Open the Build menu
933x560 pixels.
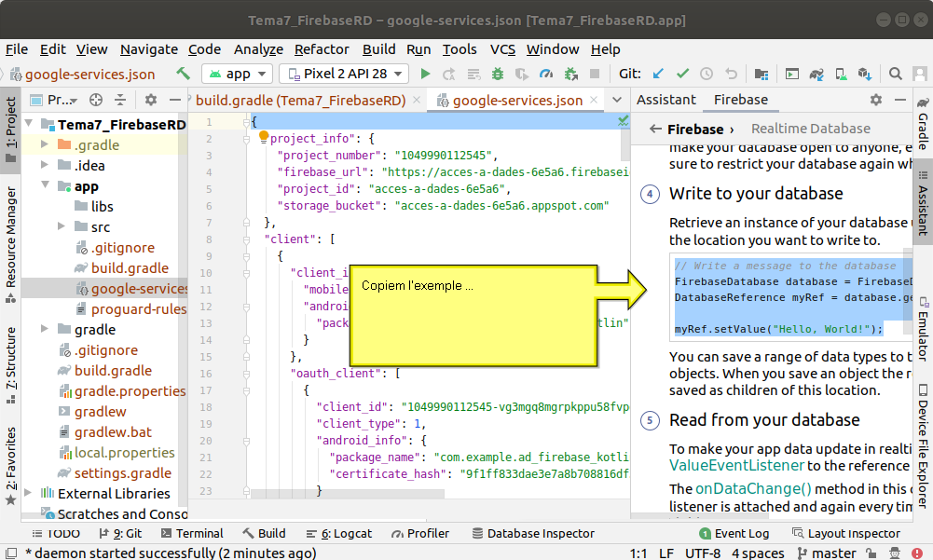tap(379, 49)
